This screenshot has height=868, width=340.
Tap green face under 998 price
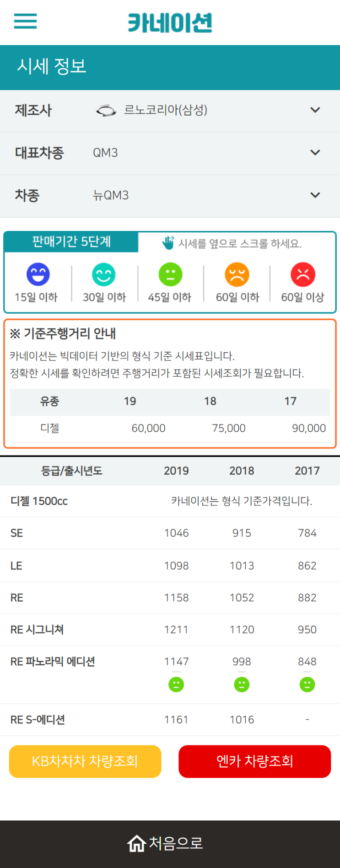(x=242, y=684)
